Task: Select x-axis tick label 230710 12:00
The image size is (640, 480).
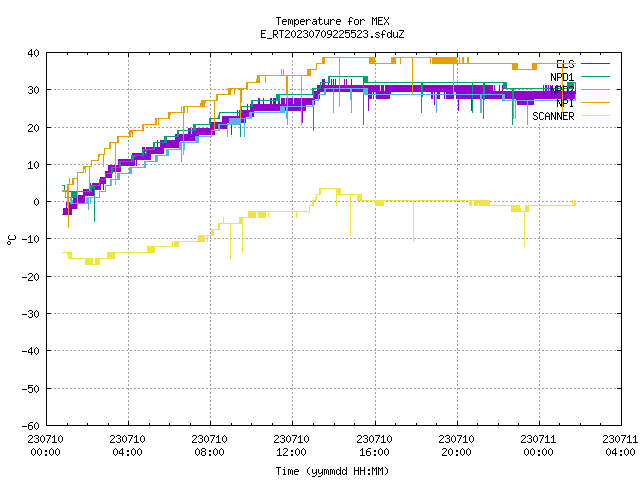Action: click(x=291, y=445)
